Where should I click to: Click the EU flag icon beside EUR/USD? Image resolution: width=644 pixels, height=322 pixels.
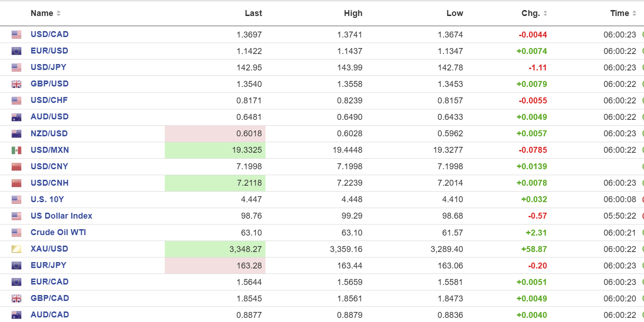(x=16, y=51)
